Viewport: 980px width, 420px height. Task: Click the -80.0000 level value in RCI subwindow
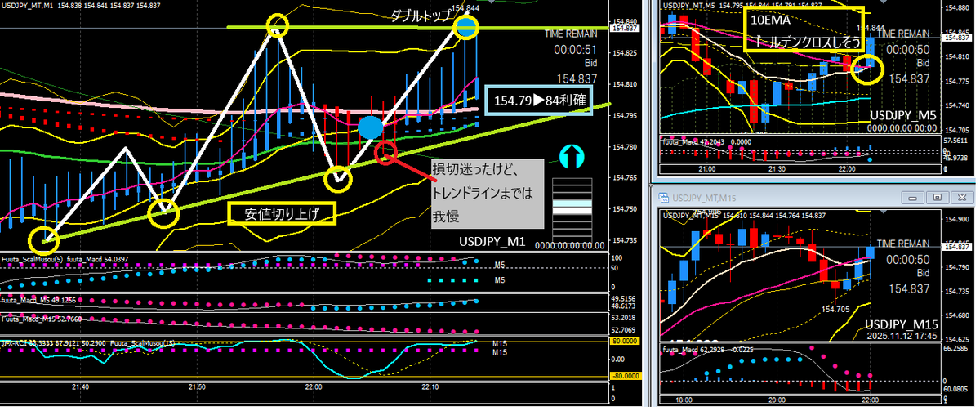tap(624, 377)
